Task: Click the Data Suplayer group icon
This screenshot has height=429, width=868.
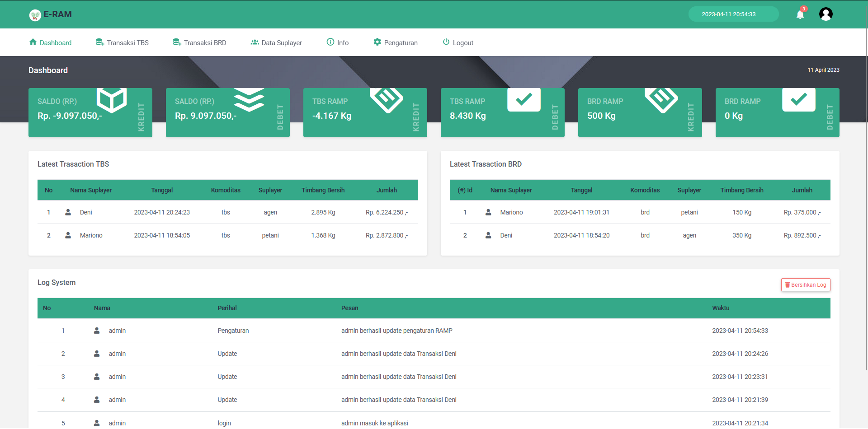Action: (x=255, y=42)
